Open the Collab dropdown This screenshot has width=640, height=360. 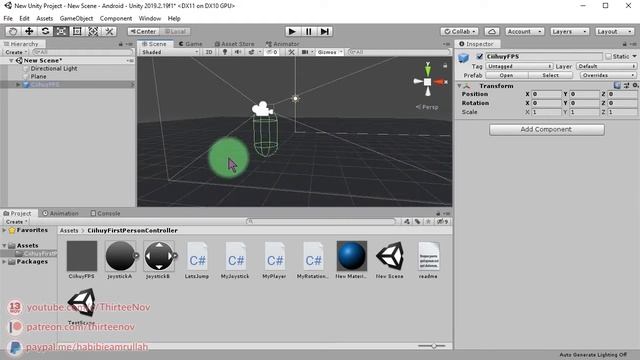pos(460,31)
